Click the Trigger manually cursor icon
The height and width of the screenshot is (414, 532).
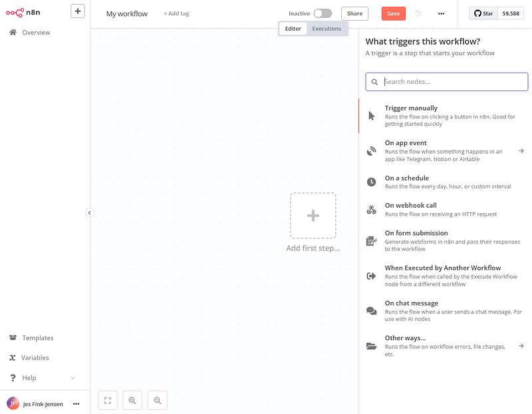(x=372, y=116)
